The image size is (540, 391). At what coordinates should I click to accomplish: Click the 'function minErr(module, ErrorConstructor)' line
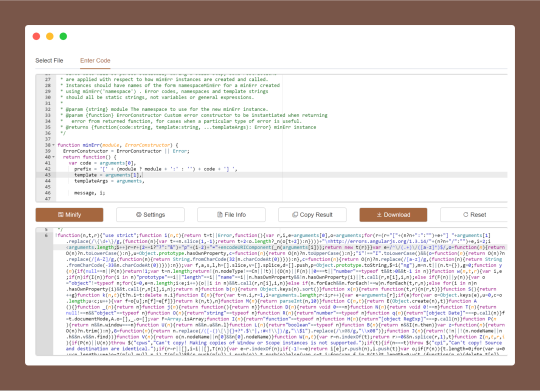[118, 145]
